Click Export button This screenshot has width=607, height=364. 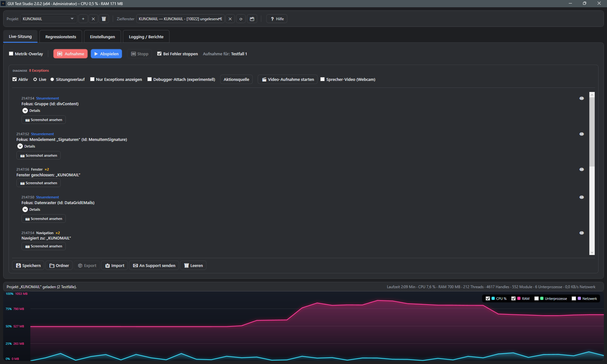[87, 265]
